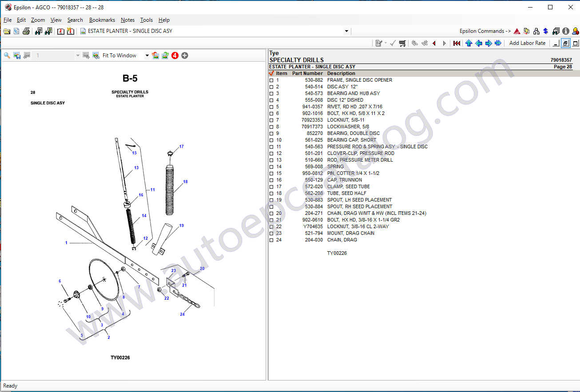Select checkbox for item 24 CHAIN, DRAG
Viewport: 580px width, 392px height.
click(x=271, y=240)
